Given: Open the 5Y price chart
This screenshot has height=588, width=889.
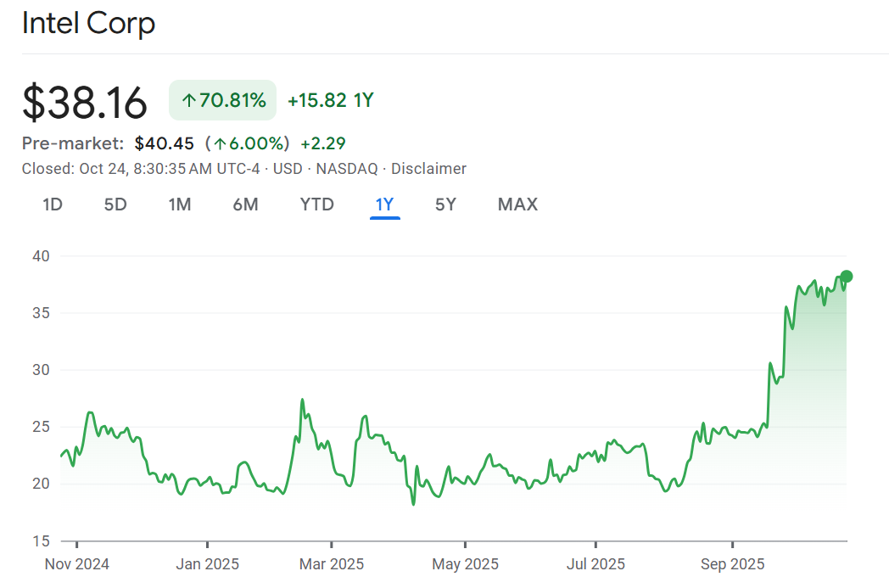Looking at the screenshot, I should pyautogui.click(x=445, y=204).
